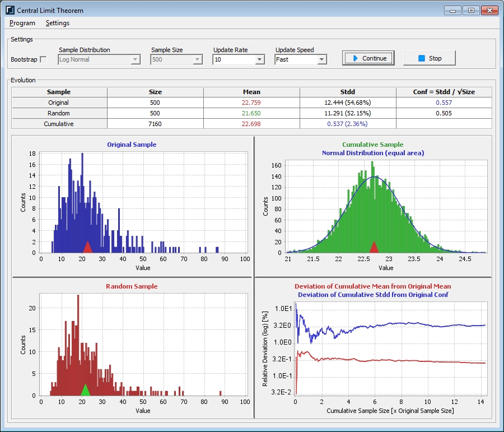This screenshot has height=432, width=504.
Task: Open the Sample Size dropdown
Action: click(176, 59)
